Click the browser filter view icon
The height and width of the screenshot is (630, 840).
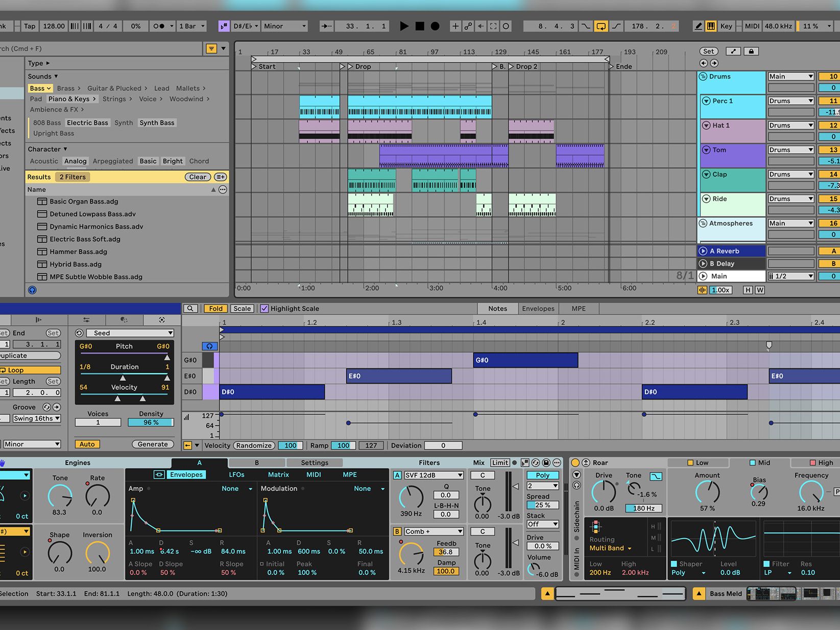(x=211, y=49)
